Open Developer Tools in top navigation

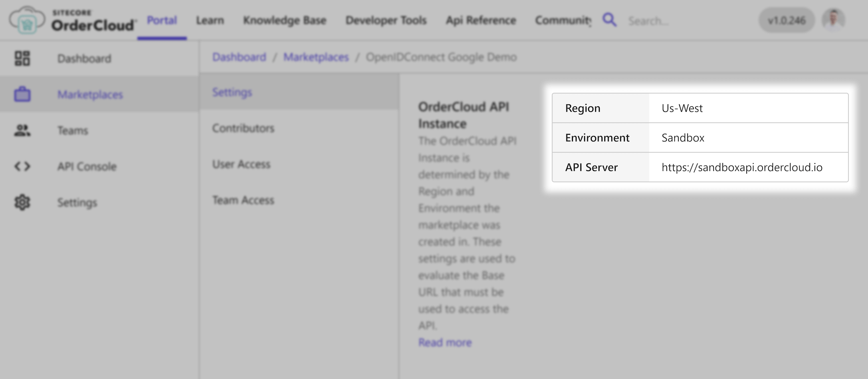click(x=386, y=20)
